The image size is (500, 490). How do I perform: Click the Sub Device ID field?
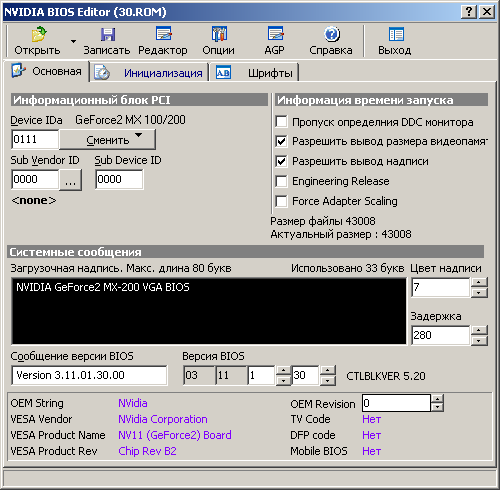coord(119,179)
